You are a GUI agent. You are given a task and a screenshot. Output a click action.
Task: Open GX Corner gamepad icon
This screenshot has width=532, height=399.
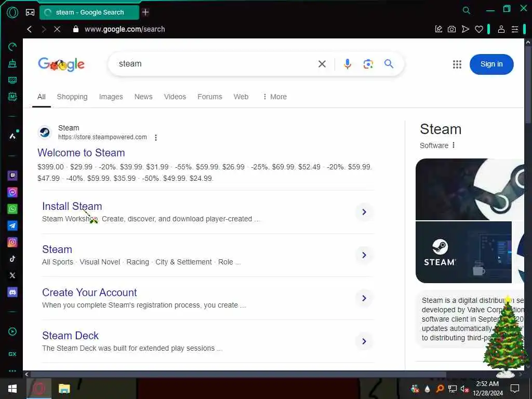(x=30, y=12)
